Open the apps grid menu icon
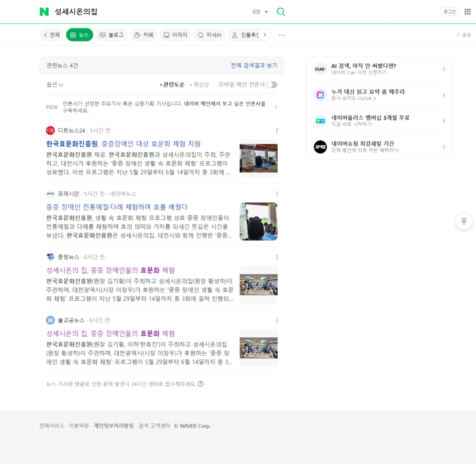476x464 pixels. [x=468, y=12]
